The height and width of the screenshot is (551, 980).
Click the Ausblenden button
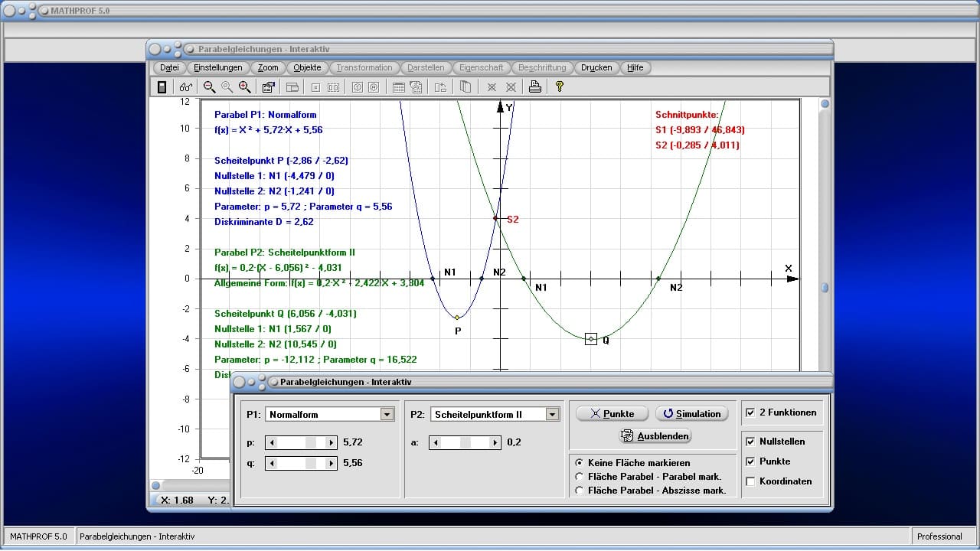[x=655, y=436]
